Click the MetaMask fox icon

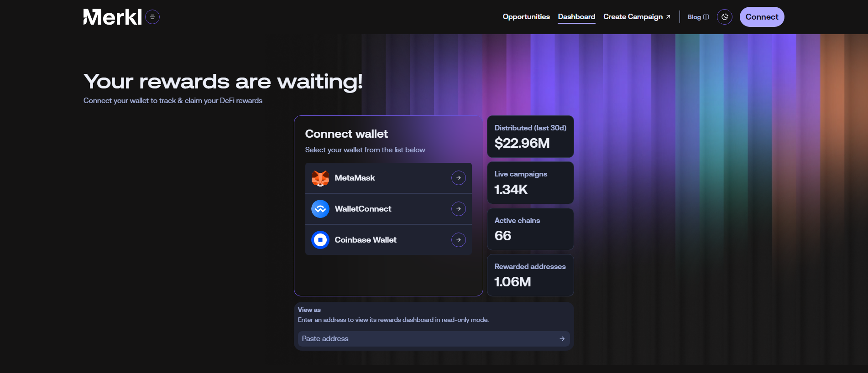click(320, 178)
